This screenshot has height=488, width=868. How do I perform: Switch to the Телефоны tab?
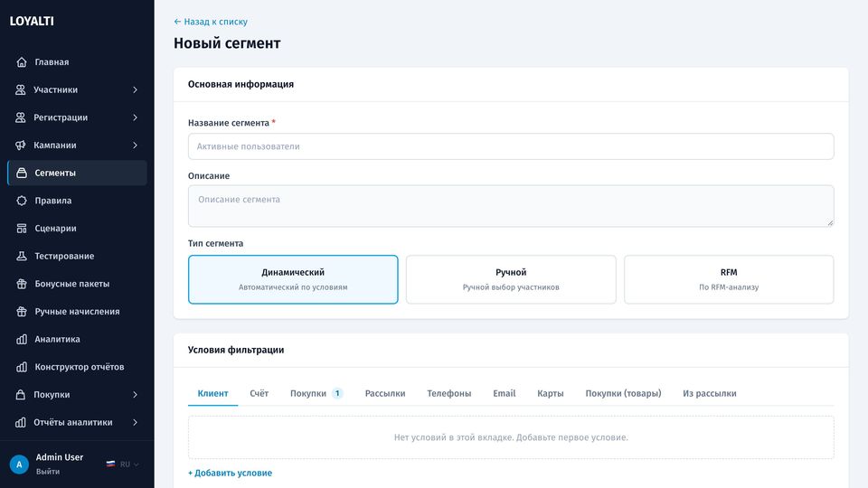[449, 393]
